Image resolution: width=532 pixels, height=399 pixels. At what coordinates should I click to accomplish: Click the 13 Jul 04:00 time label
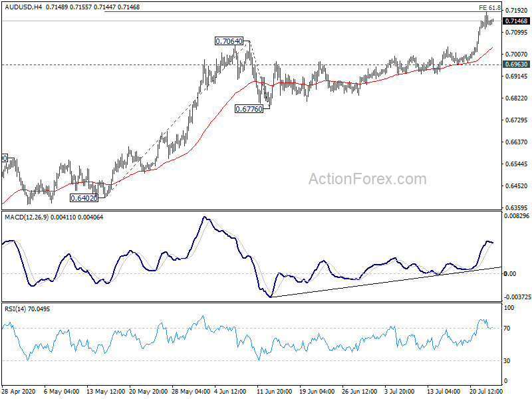(x=443, y=392)
